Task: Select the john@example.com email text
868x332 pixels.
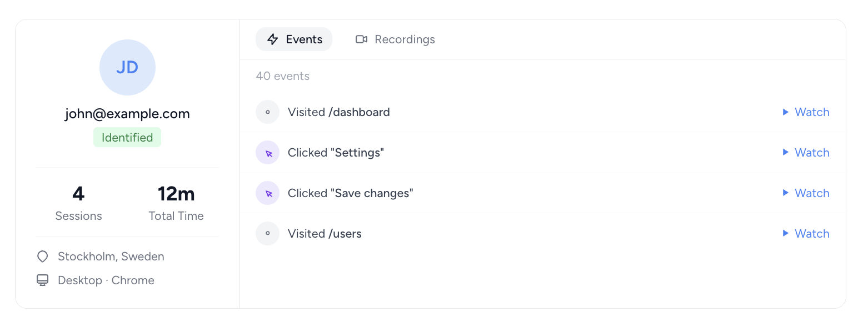Action: 127,114
